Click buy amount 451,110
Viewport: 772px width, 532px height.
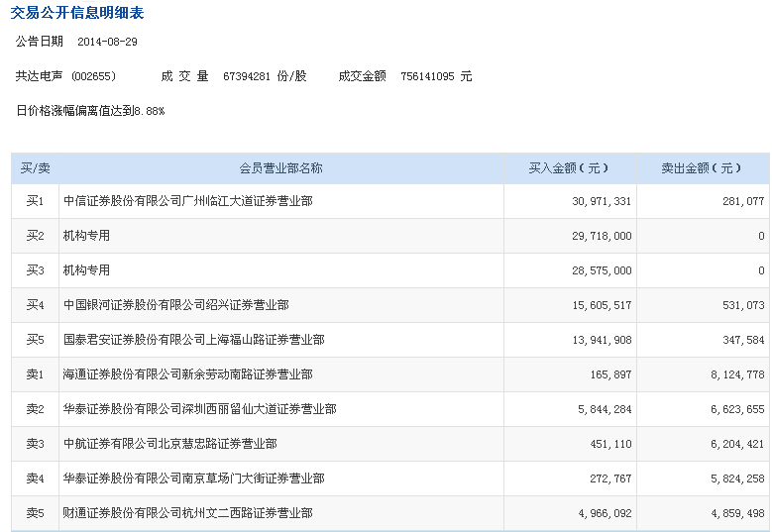point(610,445)
